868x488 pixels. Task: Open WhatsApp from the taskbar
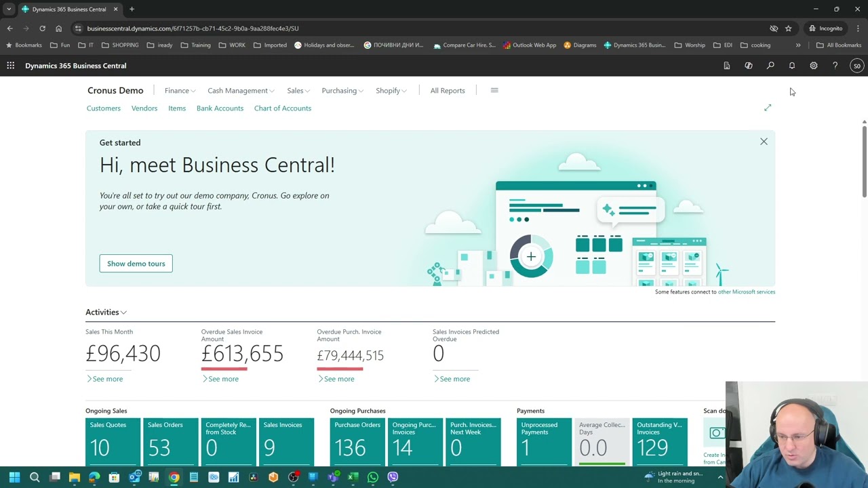click(x=372, y=477)
